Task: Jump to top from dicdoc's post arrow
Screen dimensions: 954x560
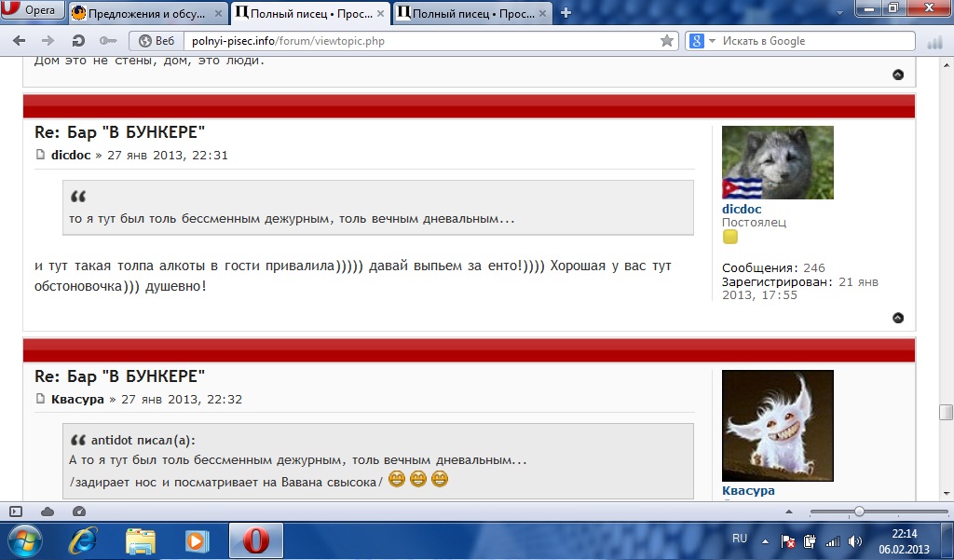Action: coord(898,318)
